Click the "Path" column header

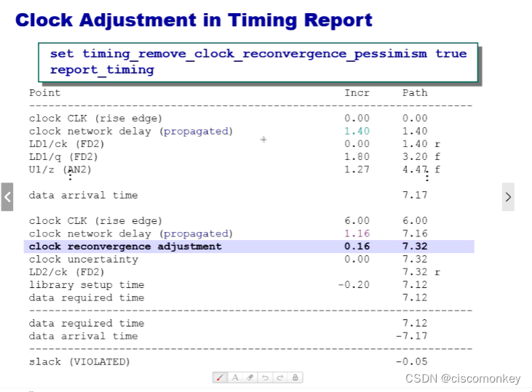point(415,92)
